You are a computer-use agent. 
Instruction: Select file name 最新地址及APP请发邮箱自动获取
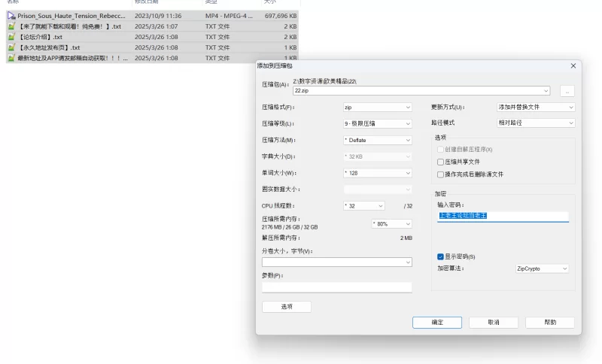[x=72, y=58]
